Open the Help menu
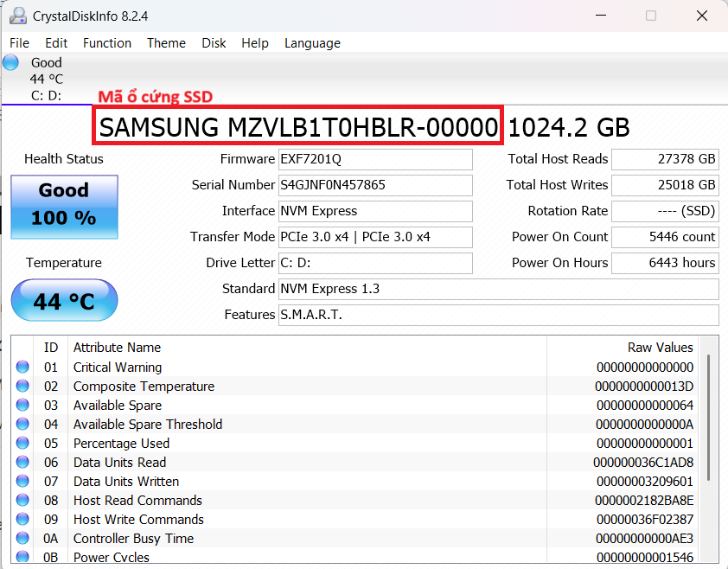The width and height of the screenshot is (728, 569). tap(255, 43)
